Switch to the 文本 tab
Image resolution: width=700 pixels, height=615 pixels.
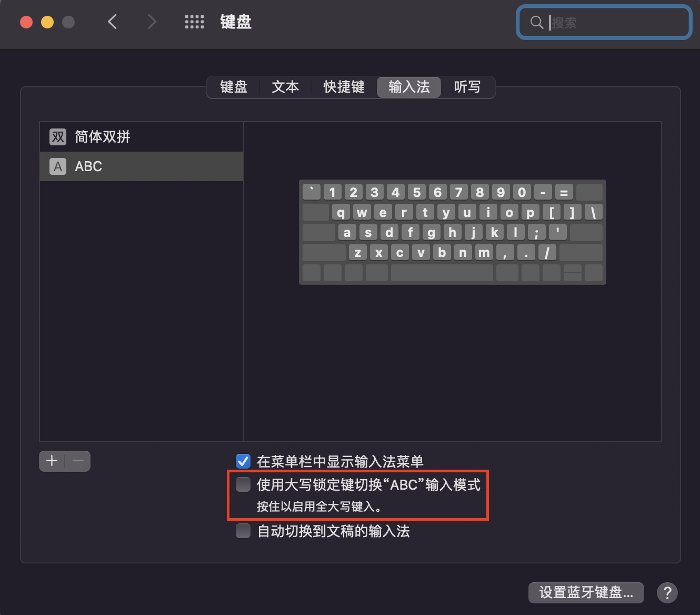pos(285,87)
